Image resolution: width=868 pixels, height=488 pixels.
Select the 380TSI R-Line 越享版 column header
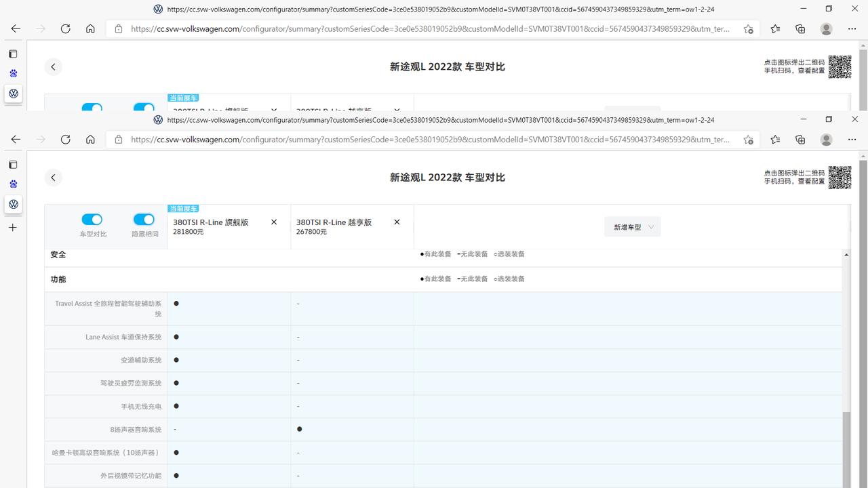click(334, 222)
